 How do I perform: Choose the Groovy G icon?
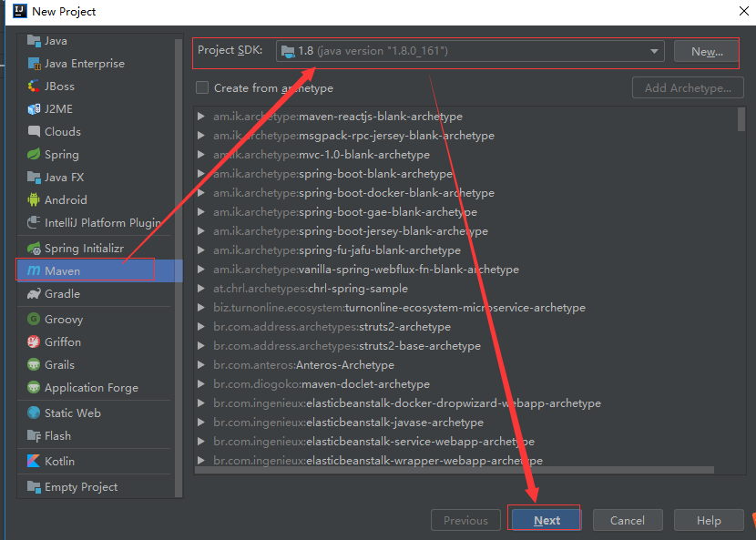[34, 320]
